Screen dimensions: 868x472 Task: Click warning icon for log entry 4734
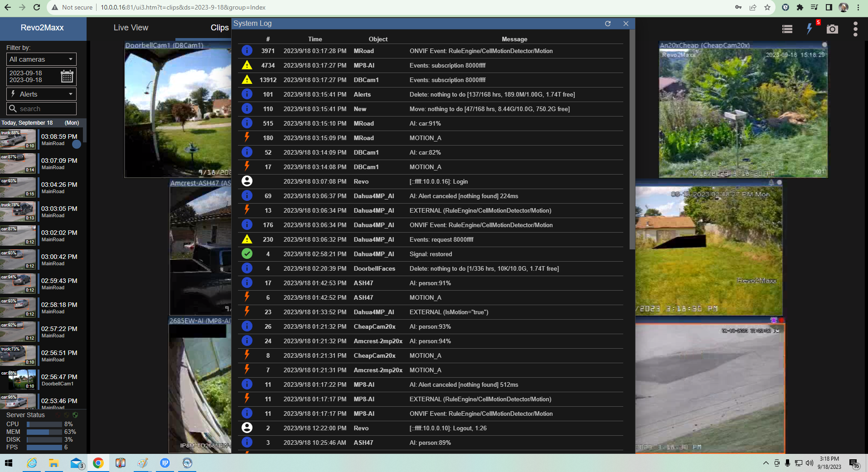click(x=247, y=65)
